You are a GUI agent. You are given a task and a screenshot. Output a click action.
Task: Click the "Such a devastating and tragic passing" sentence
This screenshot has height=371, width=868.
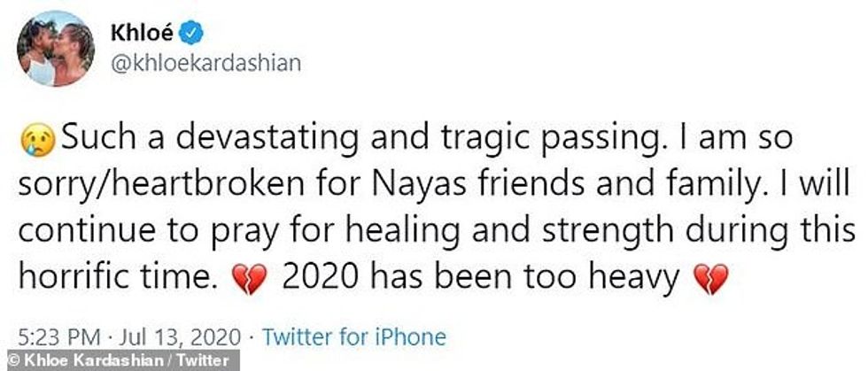pyautogui.click(x=317, y=139)
